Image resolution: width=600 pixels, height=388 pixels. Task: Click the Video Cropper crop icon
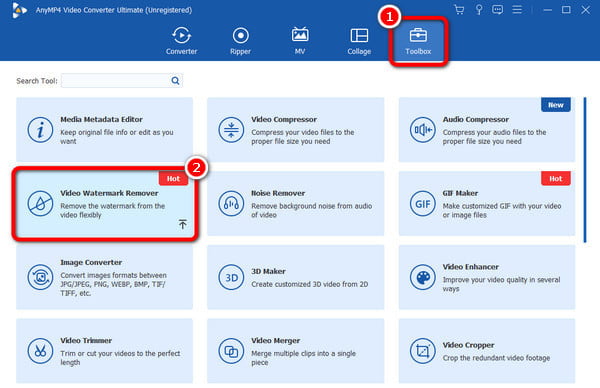[422, 351]
